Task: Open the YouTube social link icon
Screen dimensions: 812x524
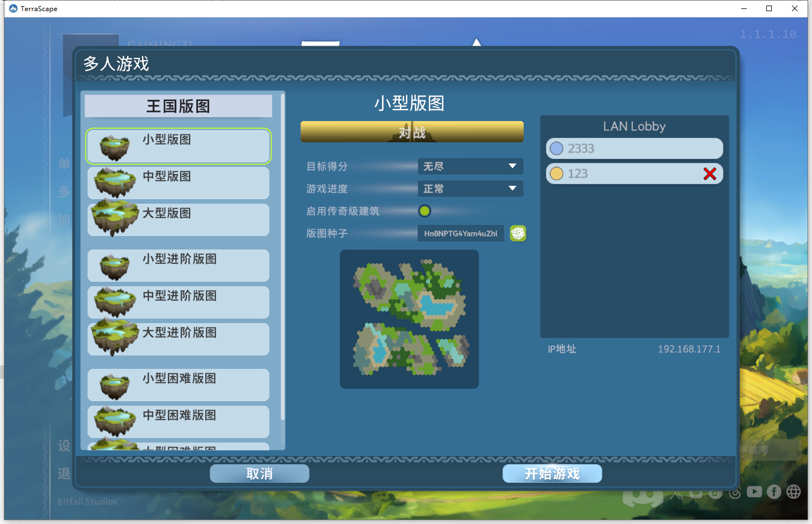Action: [754, 492]
